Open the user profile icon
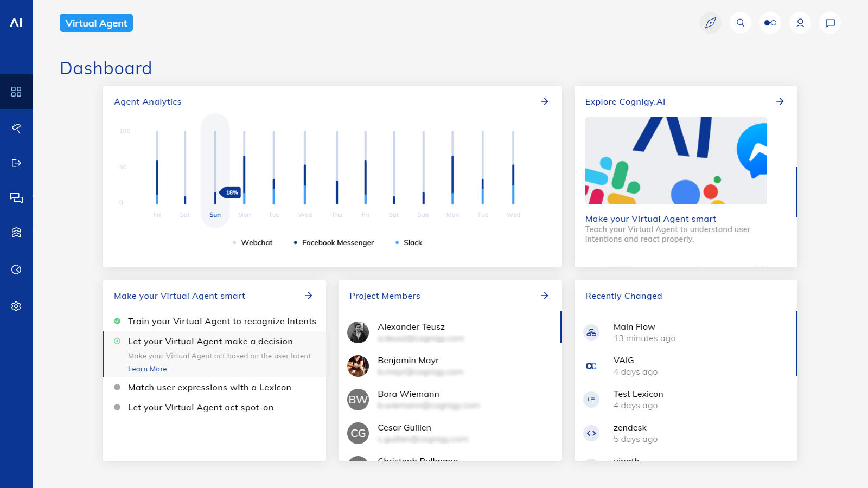Screen dimensions: 868x488 pyautogui.click(x=800, y=23)
